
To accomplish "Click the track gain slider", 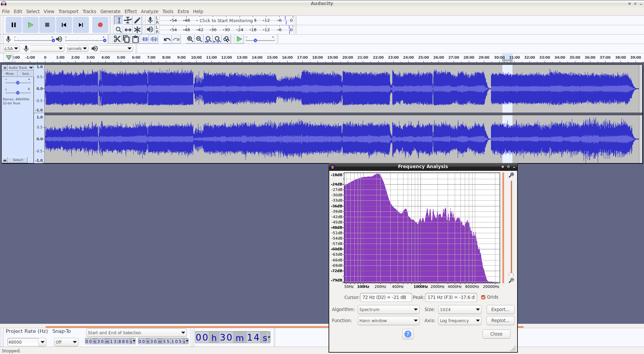I will pos(18,83).
